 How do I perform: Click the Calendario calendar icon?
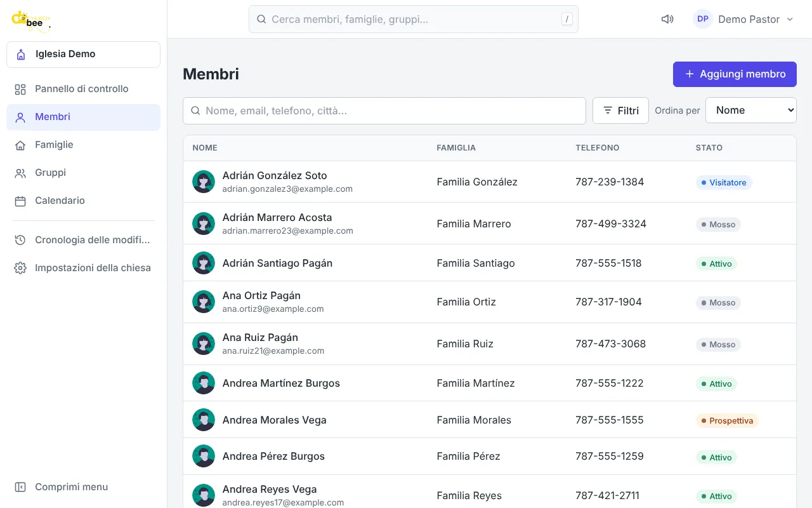[20, 201]
